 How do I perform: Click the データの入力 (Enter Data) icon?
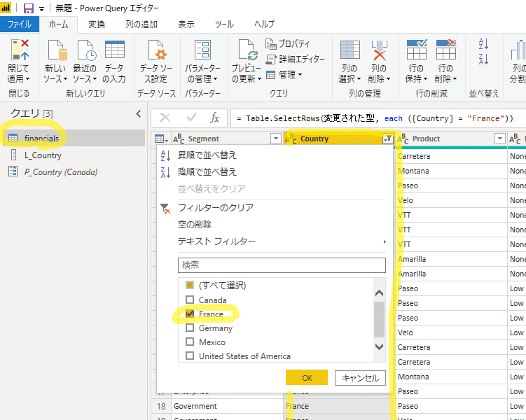click(114, 50)
